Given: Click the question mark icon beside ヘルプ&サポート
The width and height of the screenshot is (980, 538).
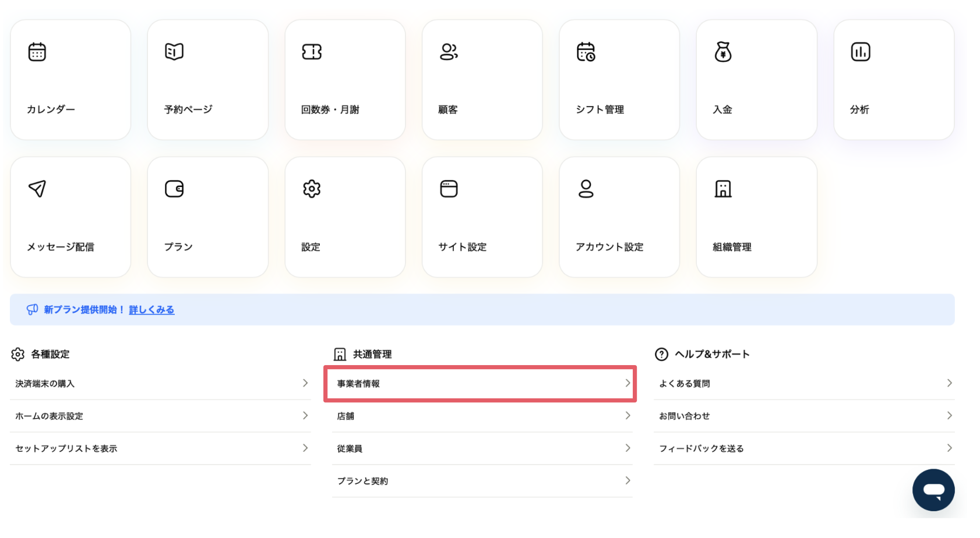Looking at the screenshot, I should (661, 354).
